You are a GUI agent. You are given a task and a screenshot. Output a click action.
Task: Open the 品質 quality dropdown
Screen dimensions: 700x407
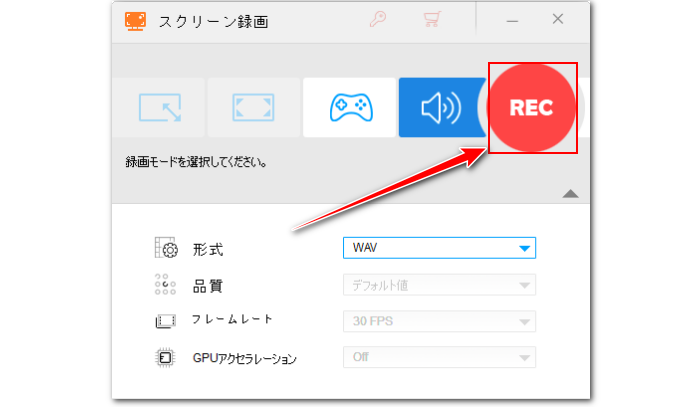pos(439,285)
